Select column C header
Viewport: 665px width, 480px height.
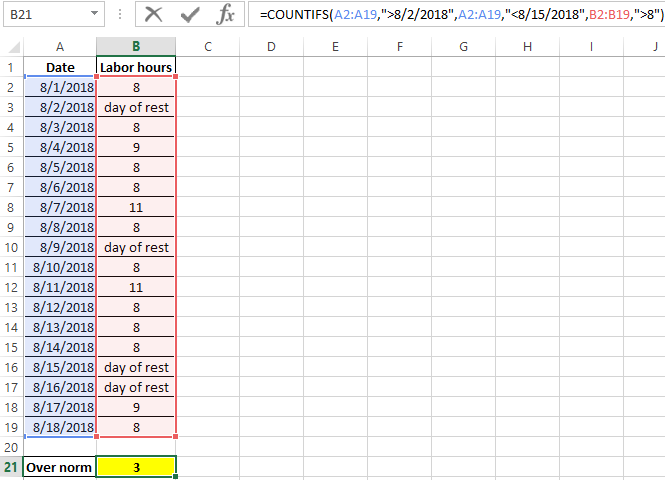207,47
